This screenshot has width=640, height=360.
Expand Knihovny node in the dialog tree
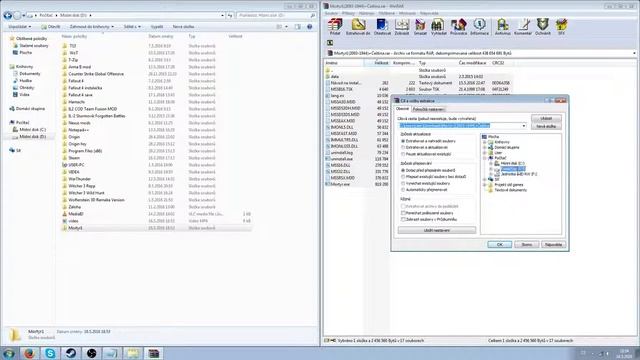pos(485,142)
